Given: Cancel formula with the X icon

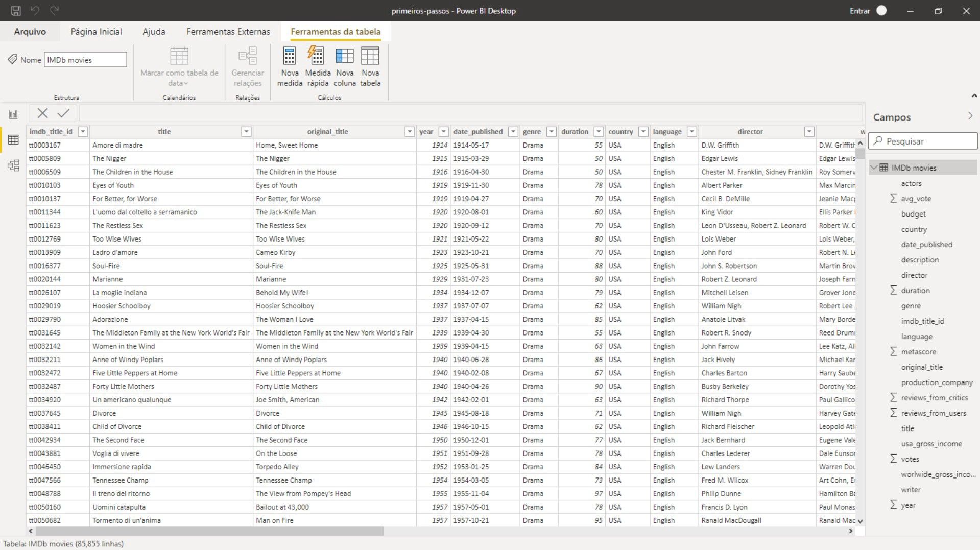Looking at the screenshot, I should (43, 113).
